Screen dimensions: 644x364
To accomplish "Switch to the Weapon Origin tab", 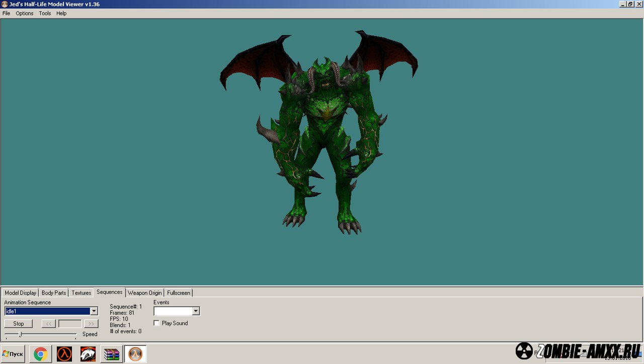I will 145,293.
